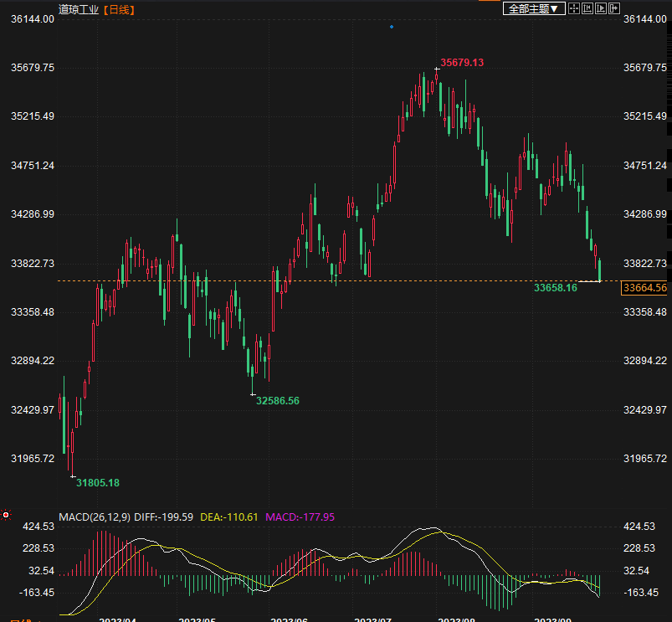Click the rightmost toolbar icon with right arrow
672x622 pixels.
tap(613, 8)
